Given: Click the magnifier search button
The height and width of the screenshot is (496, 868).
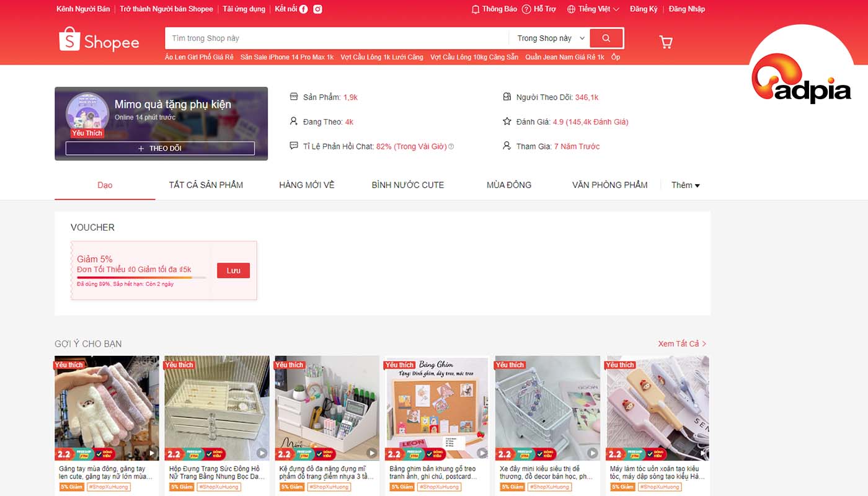Looking at the screenshot, I should pyautogui.click(x=606, y=38).
